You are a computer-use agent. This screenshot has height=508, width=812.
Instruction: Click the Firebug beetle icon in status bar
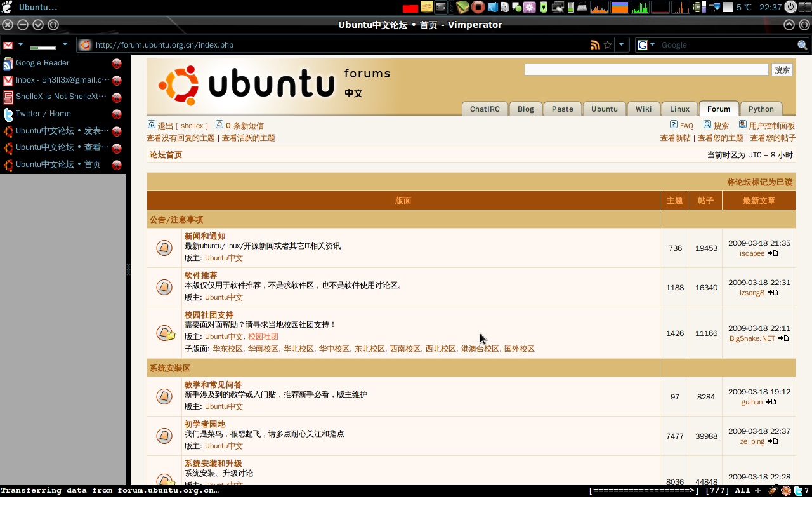point(773,491)
